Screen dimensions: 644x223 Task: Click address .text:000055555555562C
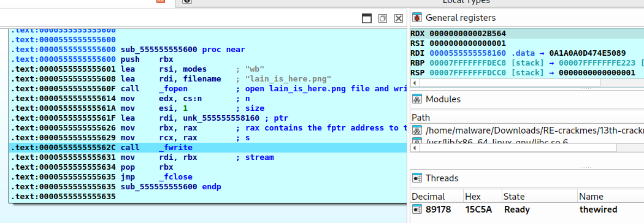click(x=64, y=148)
